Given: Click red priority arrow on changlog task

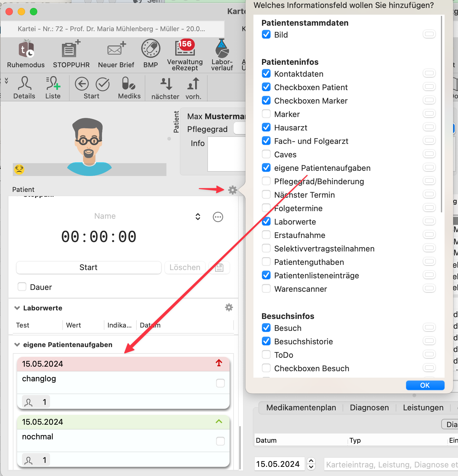Looking at the screenshot, I should 219,363.
